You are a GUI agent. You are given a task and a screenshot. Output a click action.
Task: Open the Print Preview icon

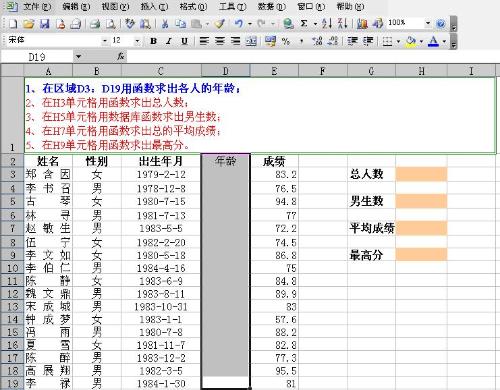coord(110,24)
